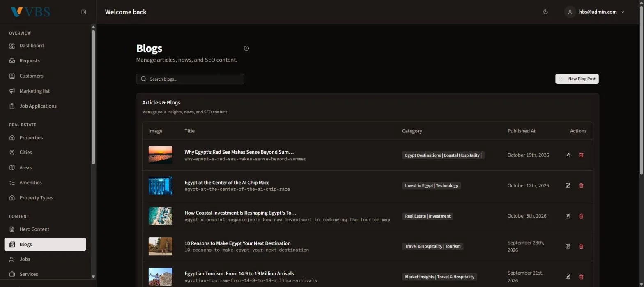Click the Amenities list icon
This screenshot has width=644, height=287.
tap(12, 183)
